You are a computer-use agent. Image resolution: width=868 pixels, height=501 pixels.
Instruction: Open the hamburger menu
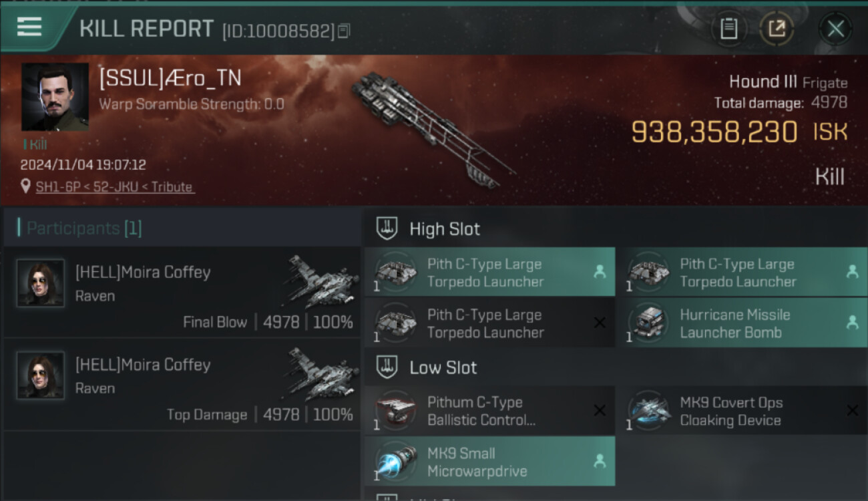[29, 27]
